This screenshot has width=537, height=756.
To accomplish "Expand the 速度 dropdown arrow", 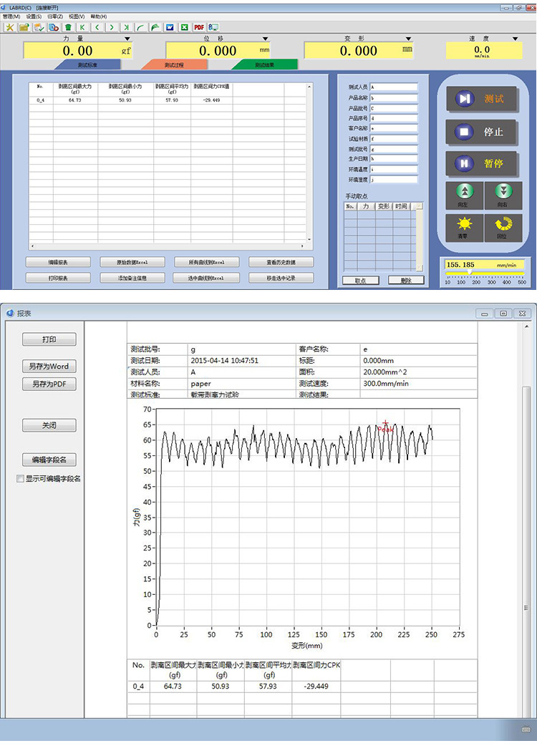I will tap(515, 39).
